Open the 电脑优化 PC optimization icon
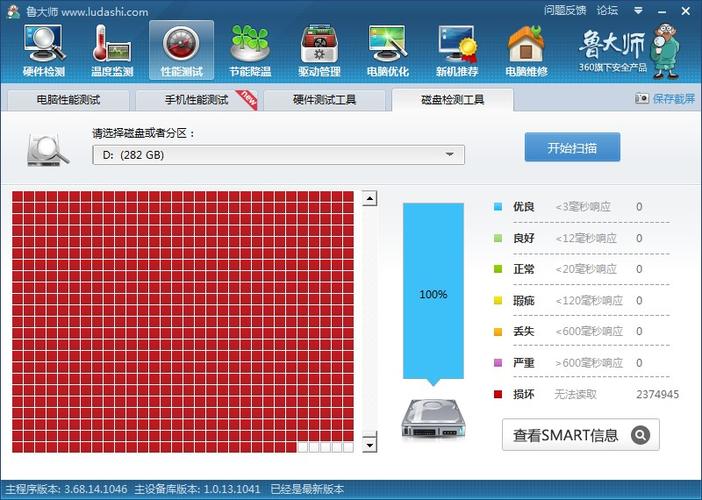 pos(388,51)
